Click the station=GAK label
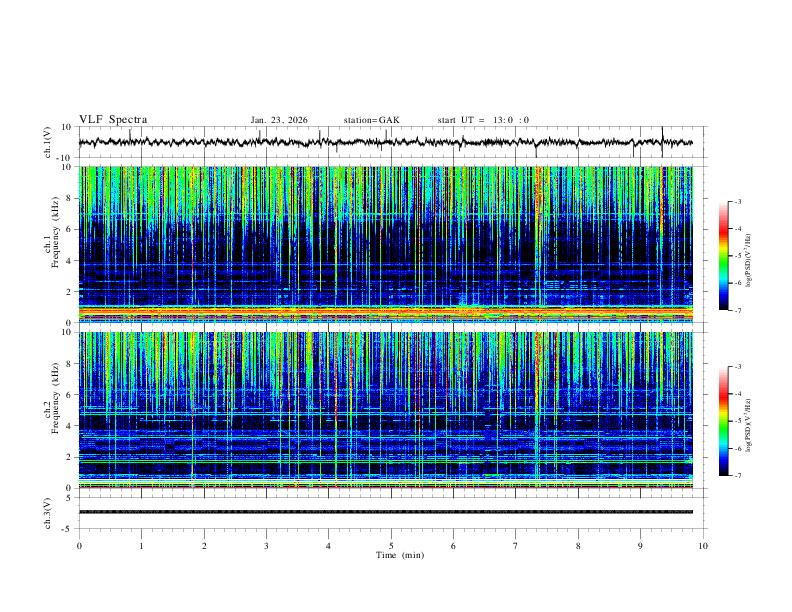792x612 pixels. point(371,120)
